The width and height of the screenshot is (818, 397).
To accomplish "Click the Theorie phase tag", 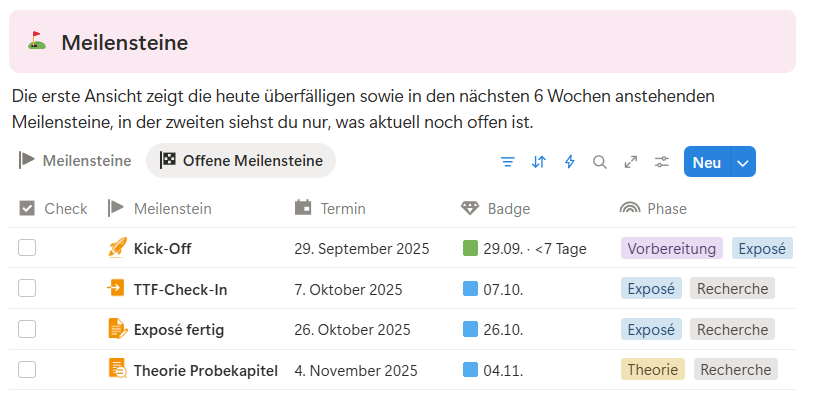I will [x=653, y=370].
